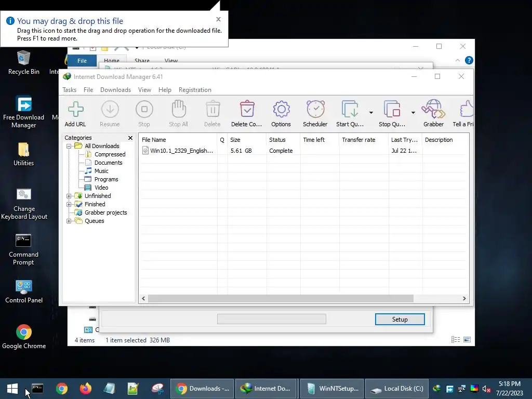The image size is (532, 399).
Task: Select the Win10.1_2329_English download row
Action: pos(303,151)
